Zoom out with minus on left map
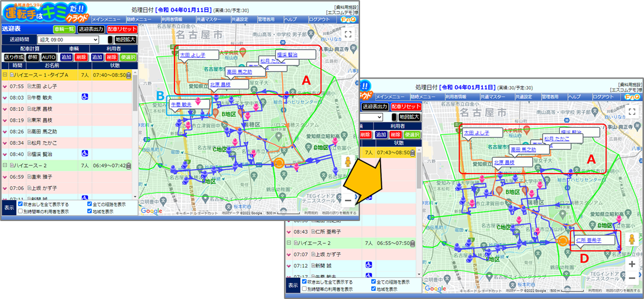This screenshot has height=299, width=644. [x=347, y=201]
